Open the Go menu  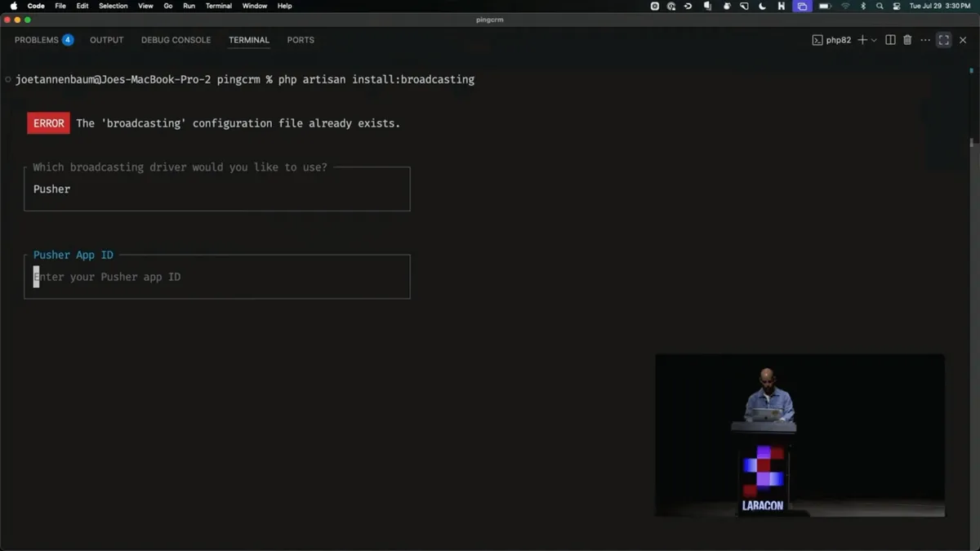click(x=168, y=6)
